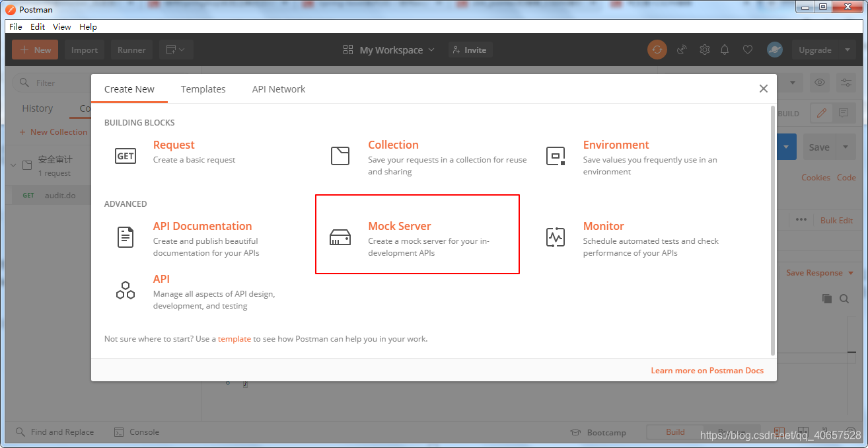The height and width of the screenshot is (448, 868).
Task: Open the comments icon beside BUILD
Action: [844, 113]
